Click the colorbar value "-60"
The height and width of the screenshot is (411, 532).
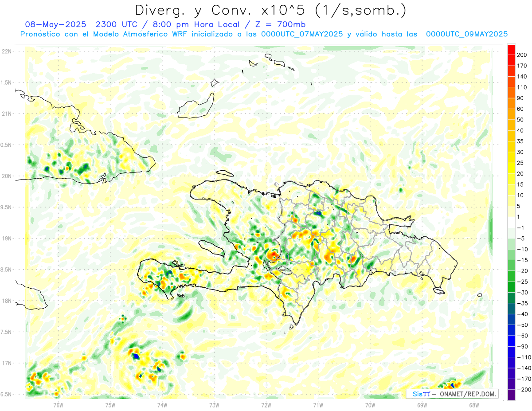(522, 336)
